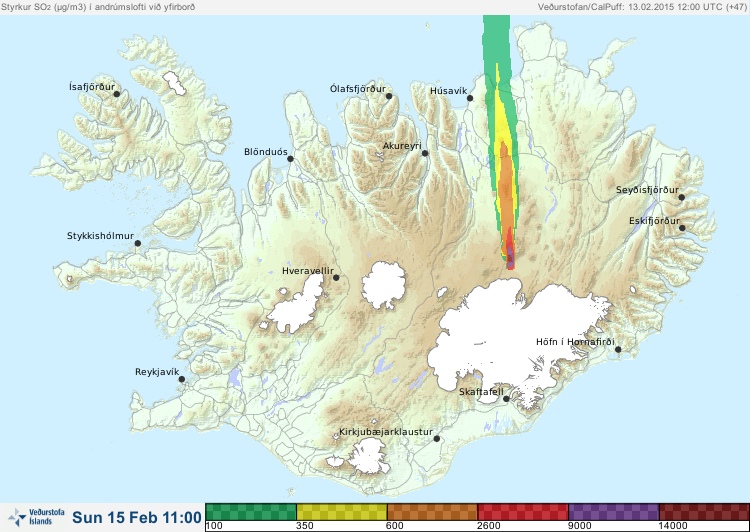Click the green 100 legend swatch
This screenshot has height=532, width=750.
(251, 511)
